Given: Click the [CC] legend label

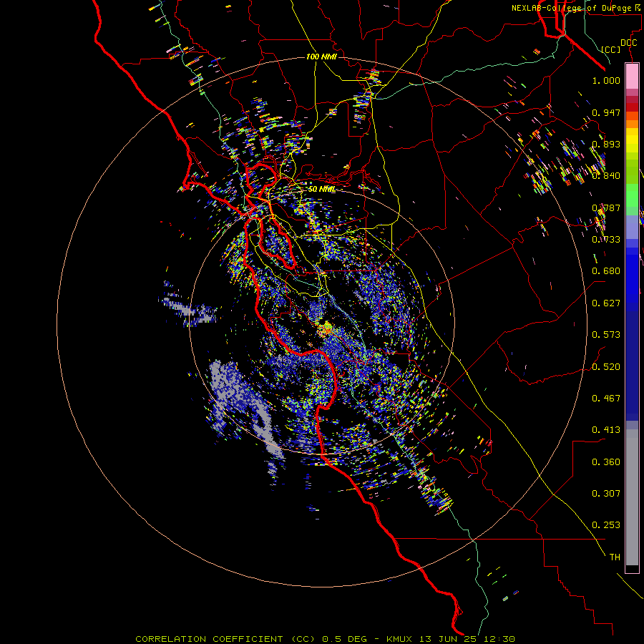Looking at the screenshot, I should (x=611, y=49).
